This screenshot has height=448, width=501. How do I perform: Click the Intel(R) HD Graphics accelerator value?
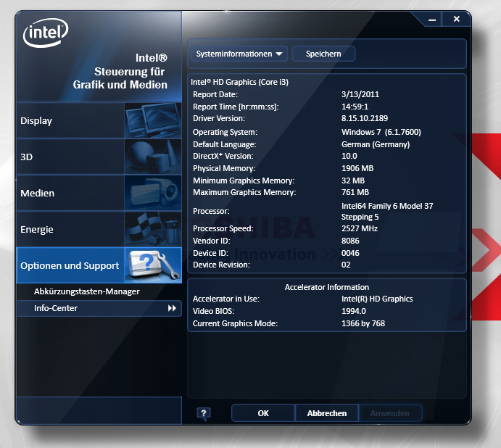point(377,299)
